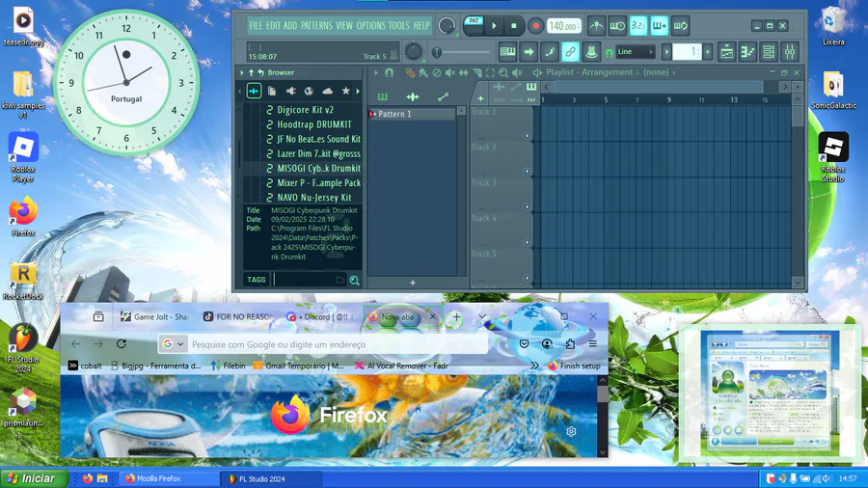The image size is (868, 488).
Task: Open the Browser starred favorites tab
Action: (x=345, y=91)
